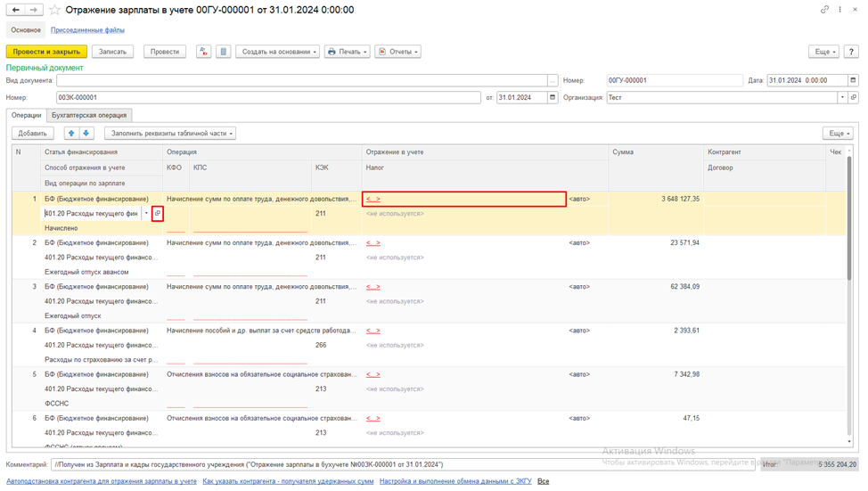Open link Автоподстановка контрагента для отражения зарплаты
The width and height of the screenshot is (868, 491).
pos(102,481)
